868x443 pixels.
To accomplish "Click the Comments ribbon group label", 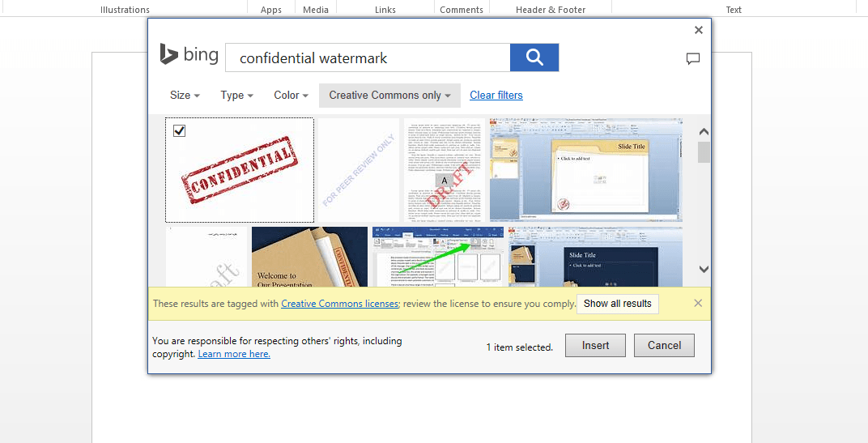I will coord(462,10).
